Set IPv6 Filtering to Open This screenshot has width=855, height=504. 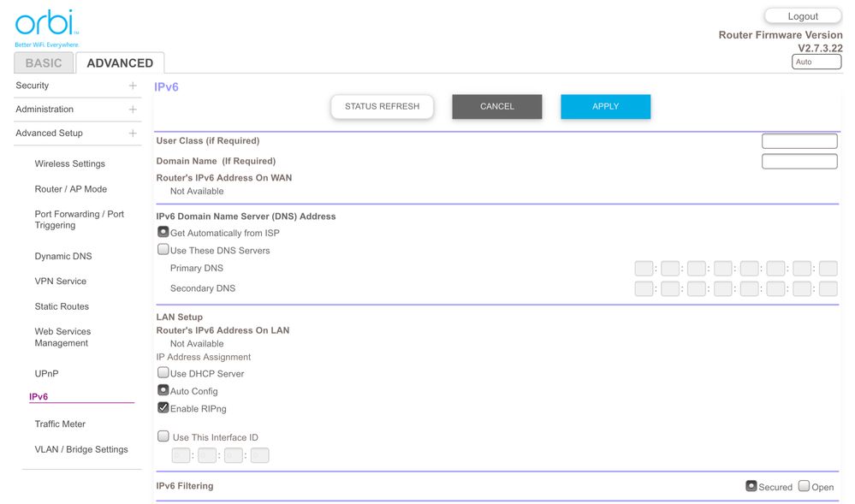click(x=804, y=486)
